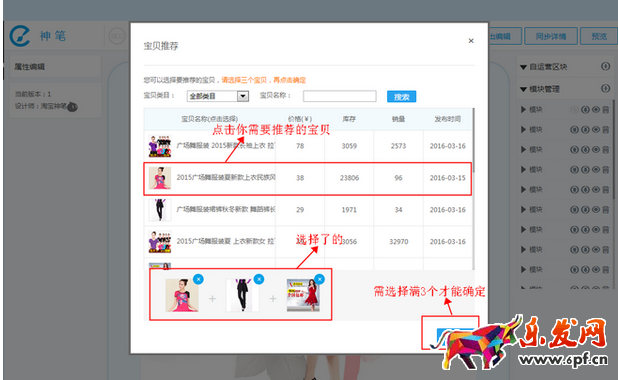Image resolution: width=618 pixels, height=380 pixels.
Task: Toggle visibility eye of sixth 模块
Action: (x=596, y=209)
